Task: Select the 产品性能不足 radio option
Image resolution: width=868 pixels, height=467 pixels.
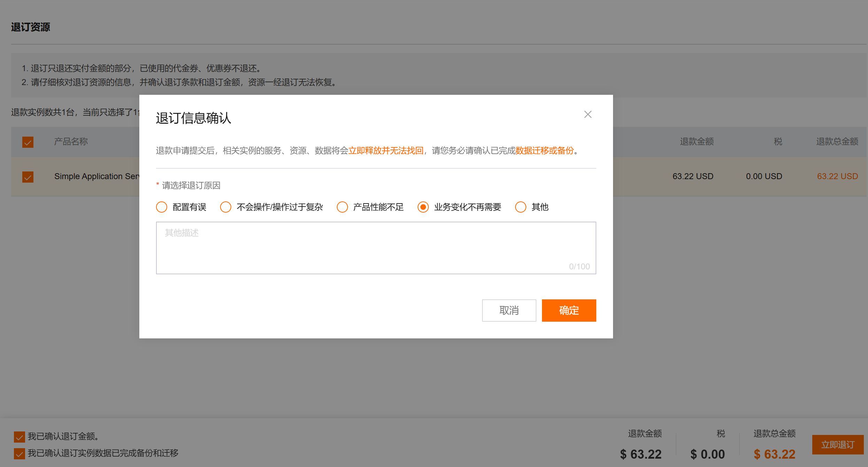Action: 342,207
